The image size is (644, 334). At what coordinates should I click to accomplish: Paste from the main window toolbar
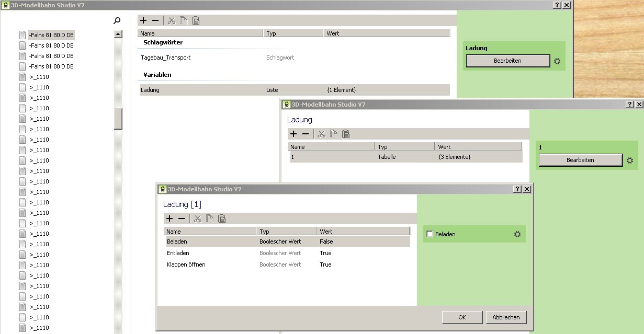click(196, 20)
